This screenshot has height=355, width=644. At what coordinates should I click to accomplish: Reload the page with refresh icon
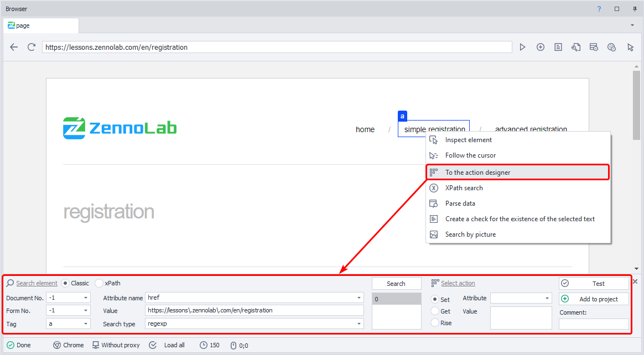(x=32, y=48)
